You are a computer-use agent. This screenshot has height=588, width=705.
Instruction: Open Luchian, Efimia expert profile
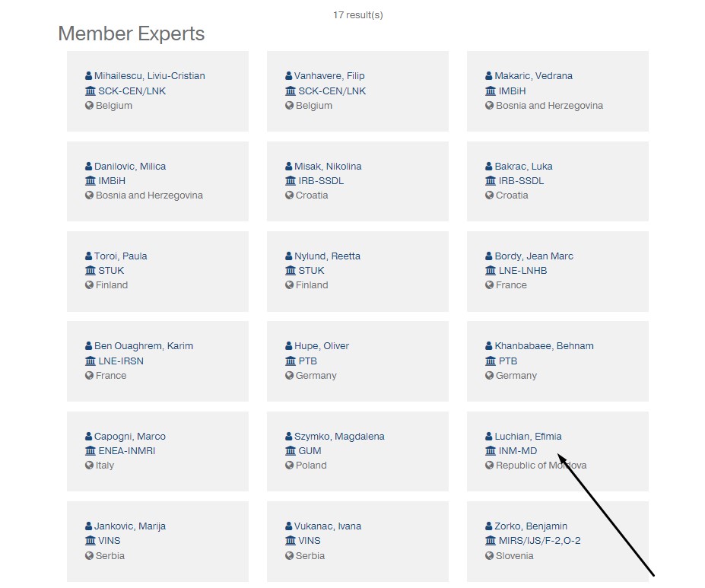pos(528,437)
